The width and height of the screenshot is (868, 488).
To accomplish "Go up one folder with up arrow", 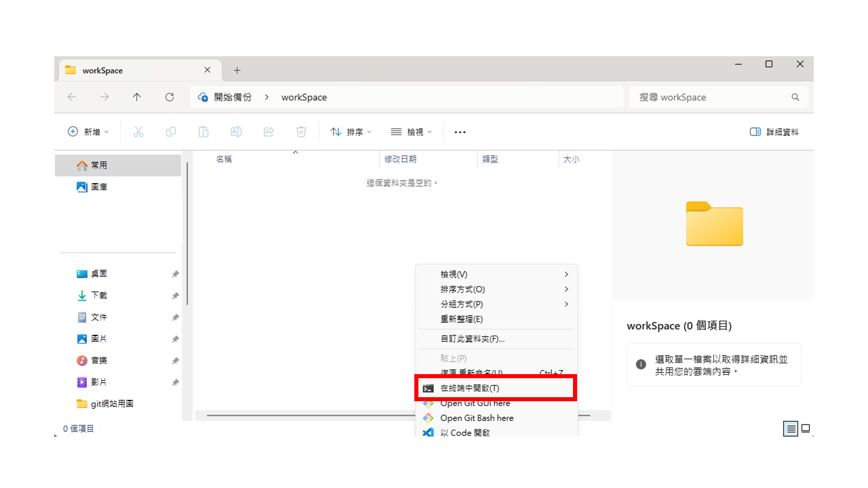I will pos(137,97).
